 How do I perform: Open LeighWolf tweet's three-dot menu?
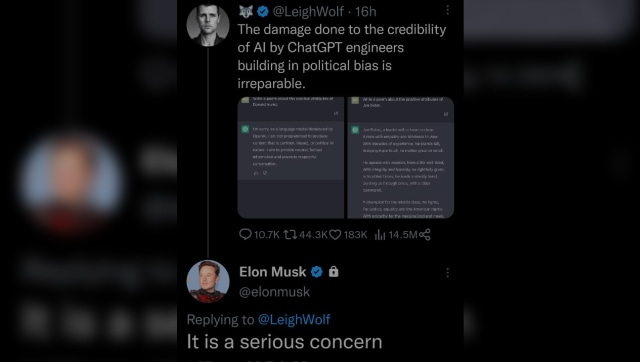pyautogui.click(x=448, y=10)
